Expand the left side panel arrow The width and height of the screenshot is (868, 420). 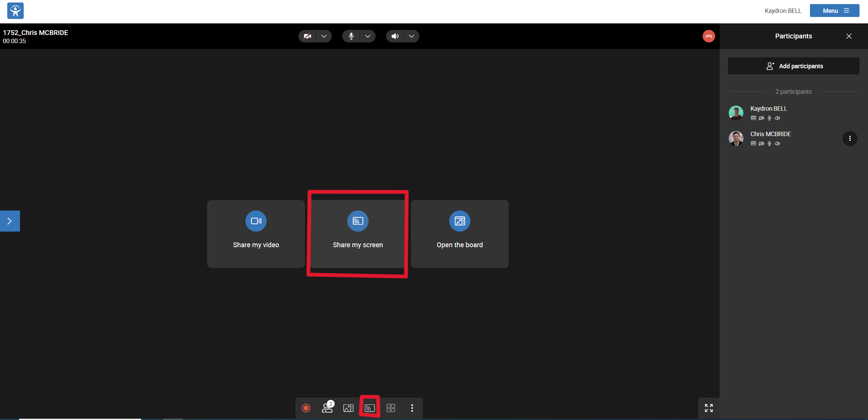coord(10,221)
